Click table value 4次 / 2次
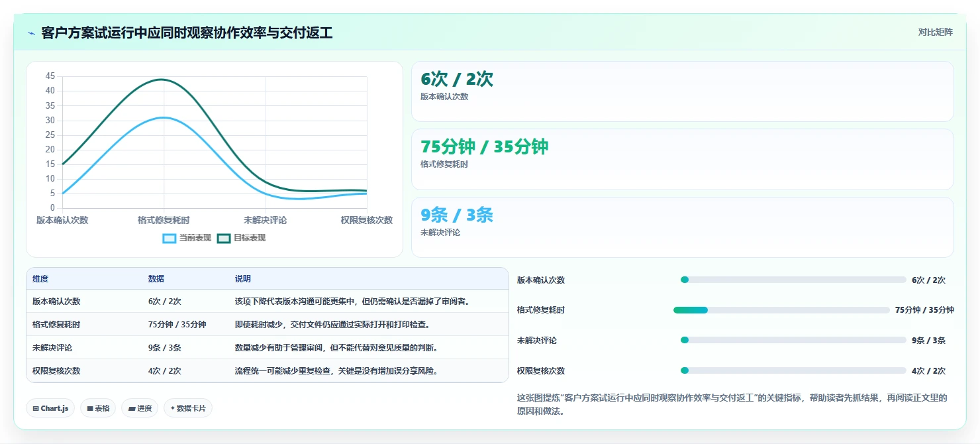The width and height of the screenshot is (980, 444). (165, 370)
